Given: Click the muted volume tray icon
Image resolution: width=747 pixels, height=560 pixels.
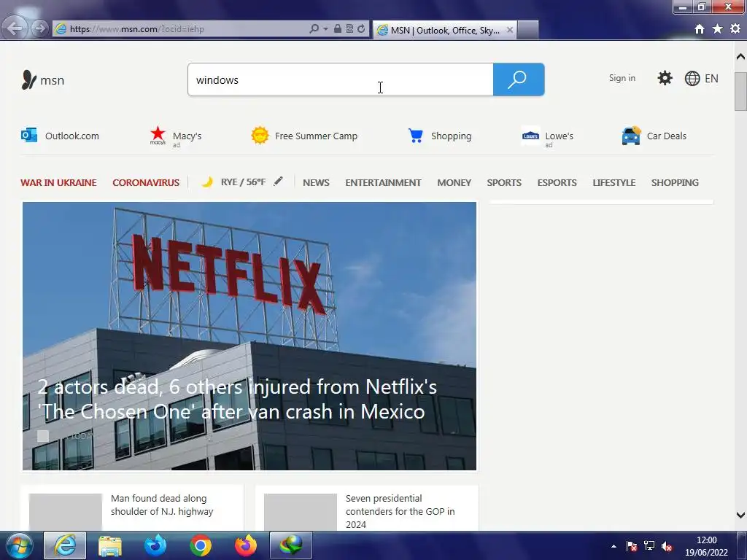Looking at the screenshot, I should tap(667, 547).
